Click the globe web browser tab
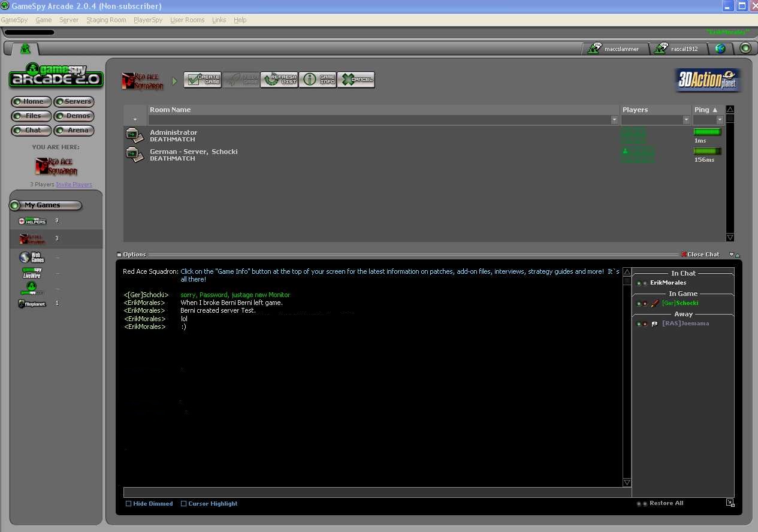The width and height of the screenshot is (758, 532). pos(720,49)
